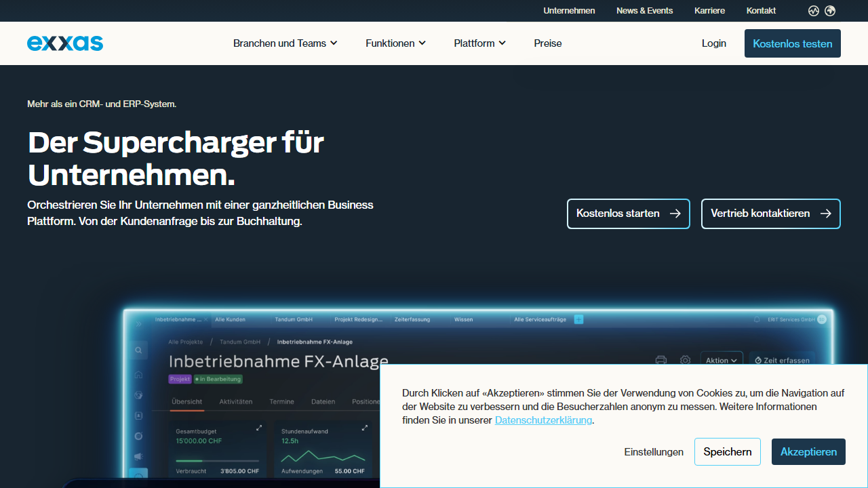Click the Alle Projekte breadcrumb
Screen dimensions: 868x488
(185, 342)
